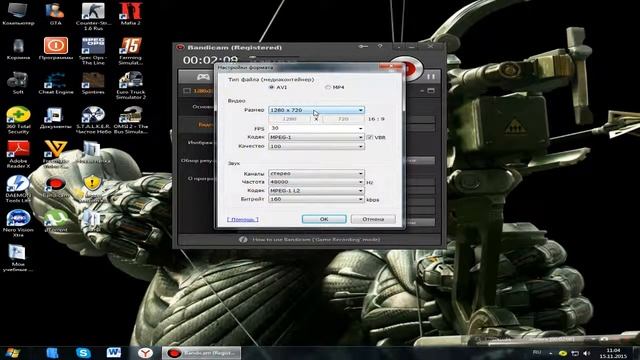Click the volume speaker tray icon
The image size is (640, 360).
coord(587,353)
